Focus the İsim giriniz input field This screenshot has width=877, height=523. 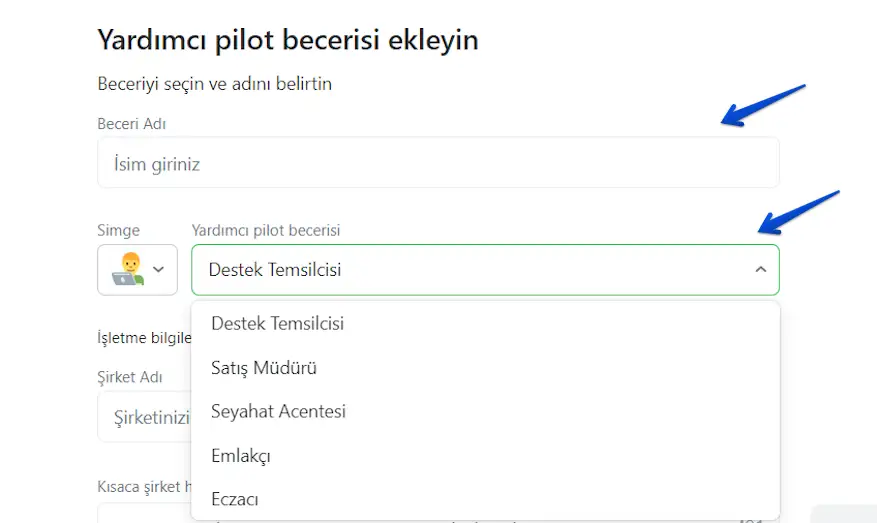click(437, 163)
